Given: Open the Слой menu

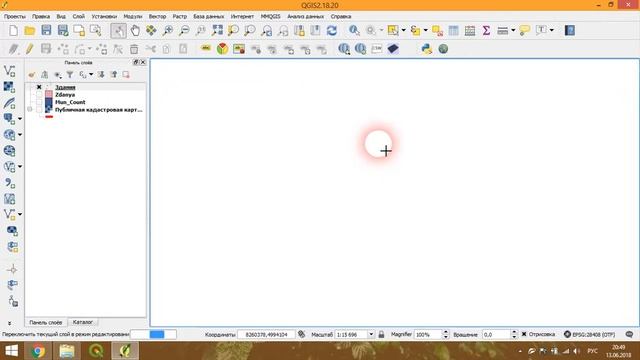Looking at the screenshot, I should [x=79, y=16].
